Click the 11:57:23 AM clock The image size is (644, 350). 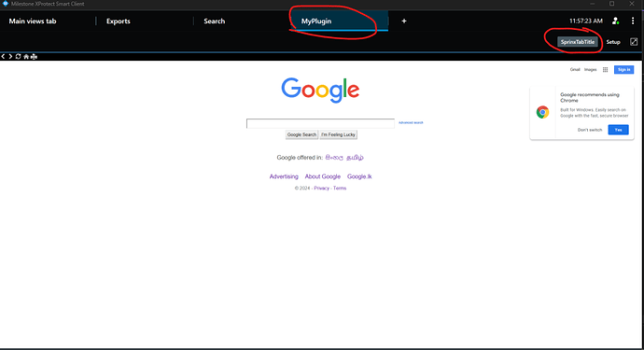[x=586, y=21]
